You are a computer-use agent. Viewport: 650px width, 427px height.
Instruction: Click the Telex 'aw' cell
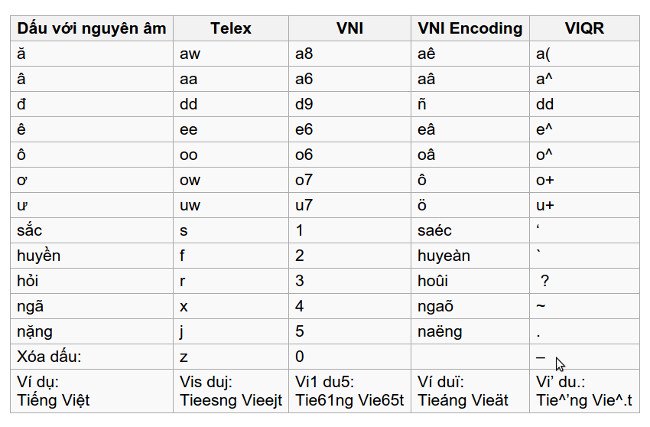(x=230, y=53)
